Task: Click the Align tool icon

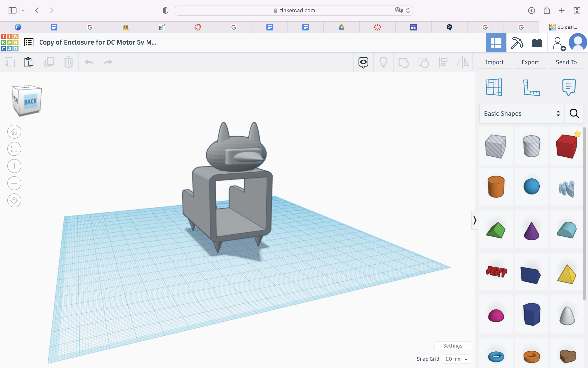Action: coord(443,63)
